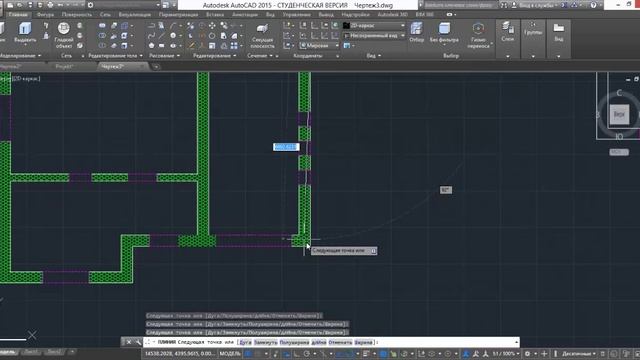Open the Аннотации ribbon tab

(244, 14)
